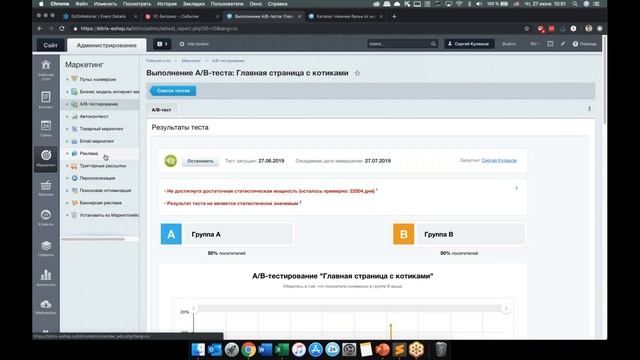Open iTunes from the Dock
Screen dimensions: 640x360
click(x=298, y=350)
